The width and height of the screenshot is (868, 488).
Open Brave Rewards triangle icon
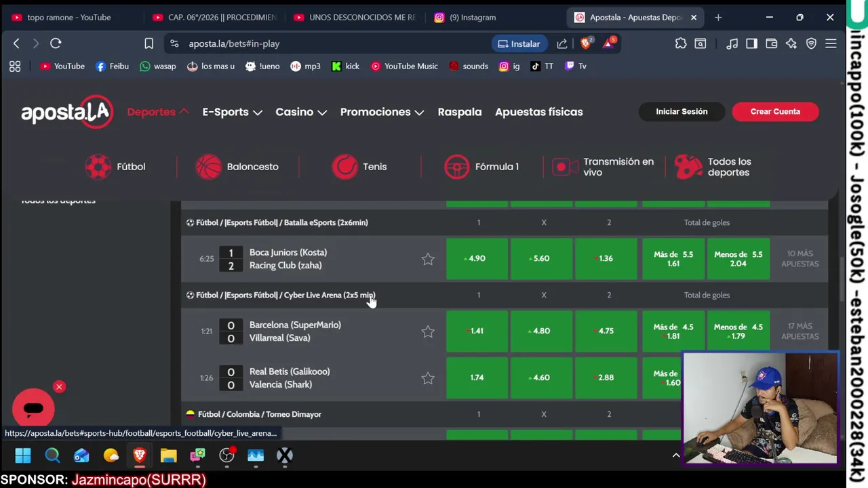[608, 43]
